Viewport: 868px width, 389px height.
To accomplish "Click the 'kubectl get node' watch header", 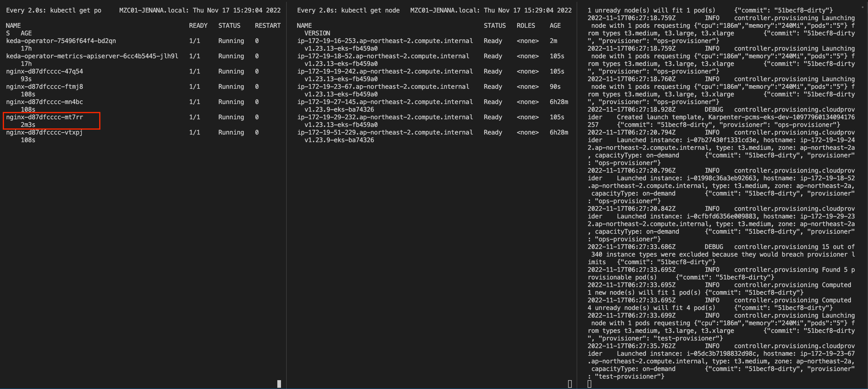I will [348, 10].
